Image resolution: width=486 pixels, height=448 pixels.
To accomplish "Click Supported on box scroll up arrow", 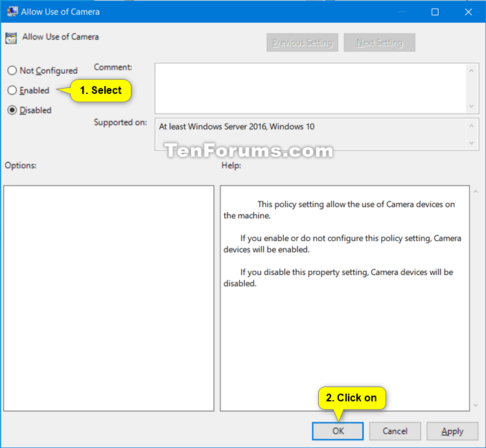I will coord(472,126).
